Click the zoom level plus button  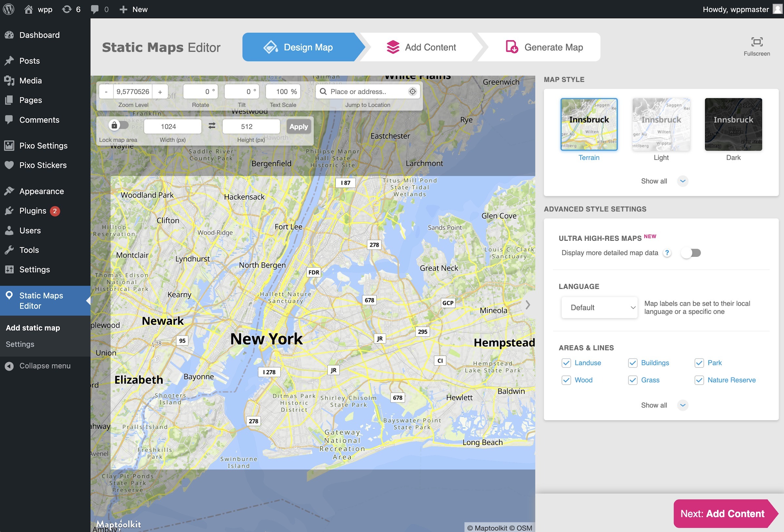point(160,92)
